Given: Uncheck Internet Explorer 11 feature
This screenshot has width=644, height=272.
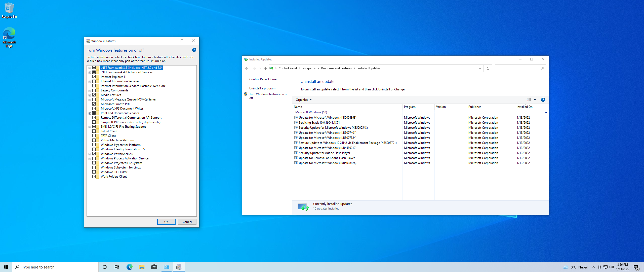Looking at the screenshot, I should [94, 77].
